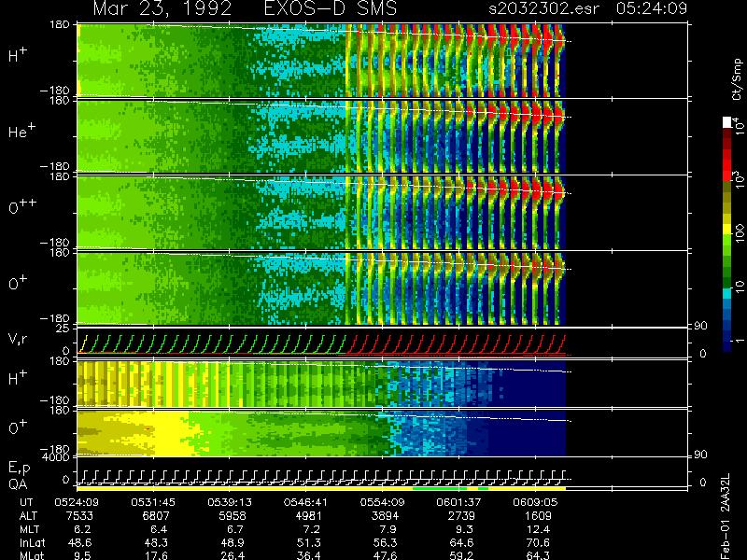The width and height of the screenshot is (747, 560).
Task: Click the longer green segment in QA bar
Action: click(x=440, y=488)
